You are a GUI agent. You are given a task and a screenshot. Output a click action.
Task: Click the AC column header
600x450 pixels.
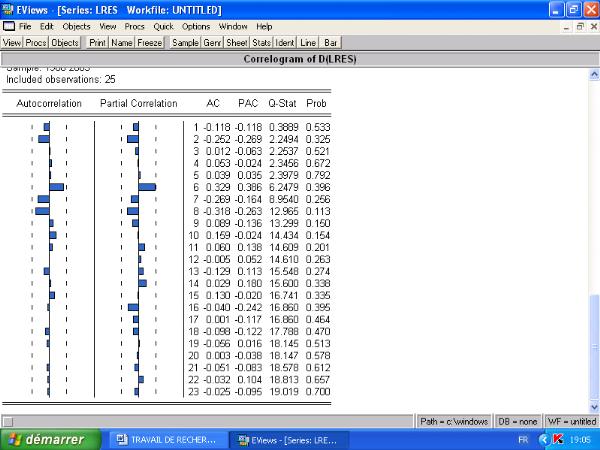(x=213, y=103)
